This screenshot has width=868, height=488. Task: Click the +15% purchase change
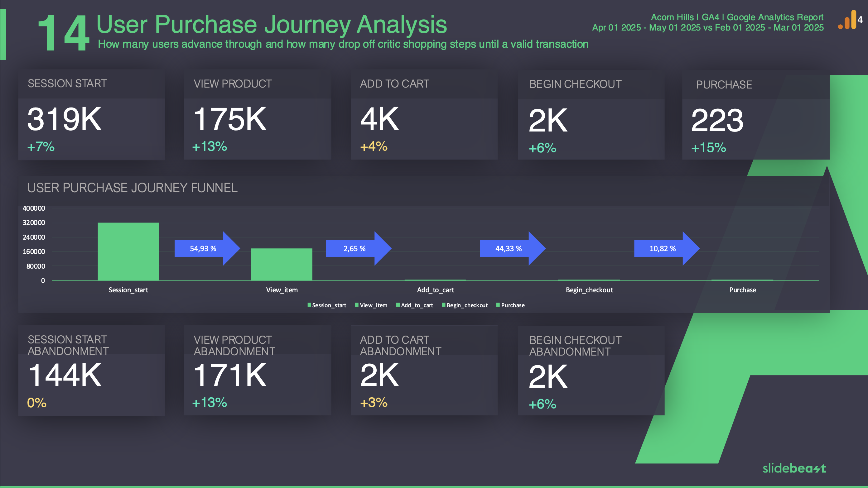click(x=708, y=148)
